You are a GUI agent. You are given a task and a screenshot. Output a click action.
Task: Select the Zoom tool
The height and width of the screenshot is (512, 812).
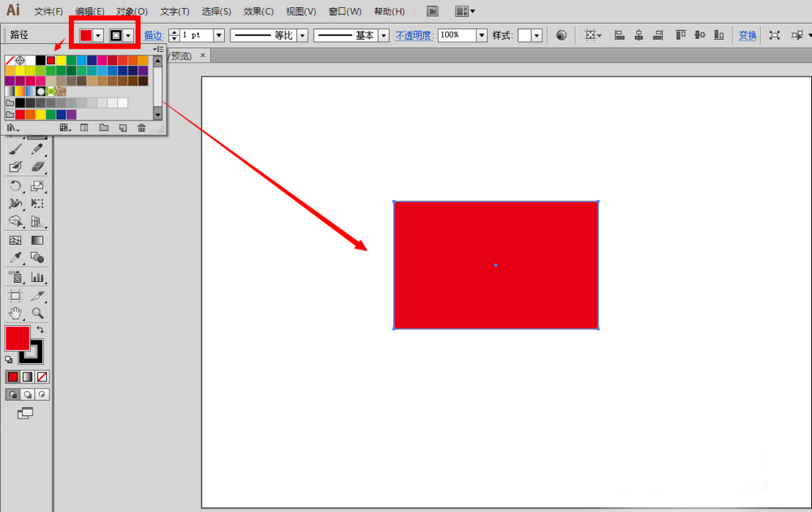click(37, 315)
